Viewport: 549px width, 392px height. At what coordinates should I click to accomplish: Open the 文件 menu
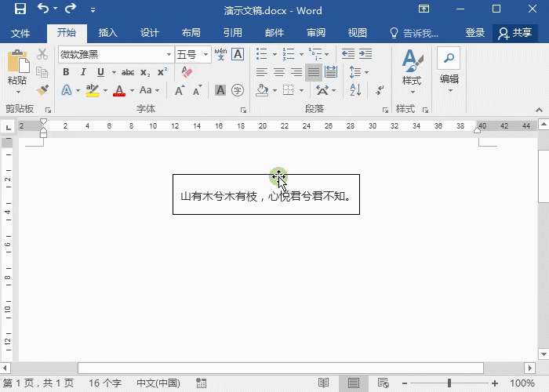(x=20, y=33)
